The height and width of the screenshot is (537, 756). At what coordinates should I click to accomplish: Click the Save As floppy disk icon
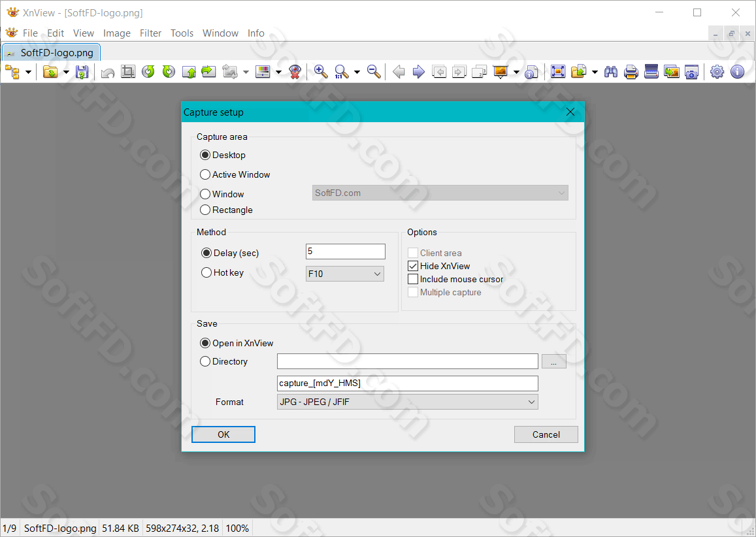tap(82, 73)
